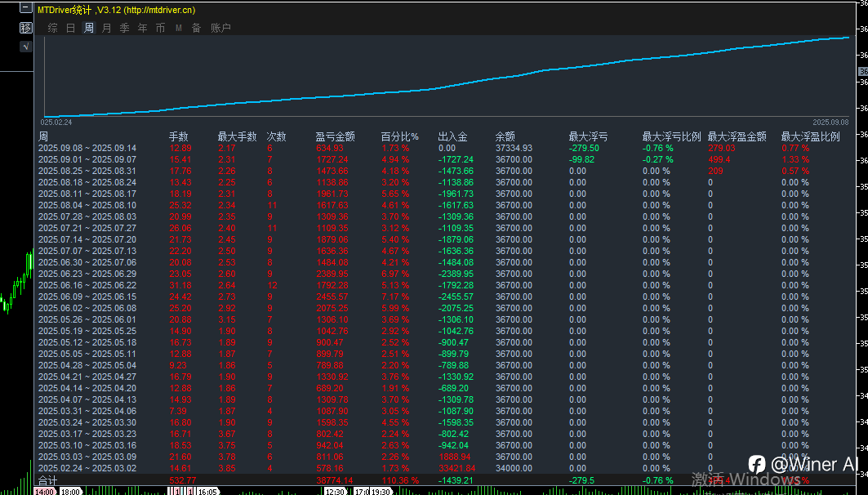Select week row 2025.08.25 ~ 2025.08.31

(87, 171)
